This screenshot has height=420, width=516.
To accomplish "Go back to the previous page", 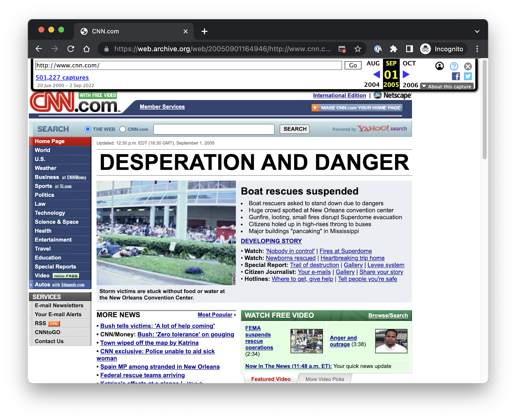I will click(39, 49).
